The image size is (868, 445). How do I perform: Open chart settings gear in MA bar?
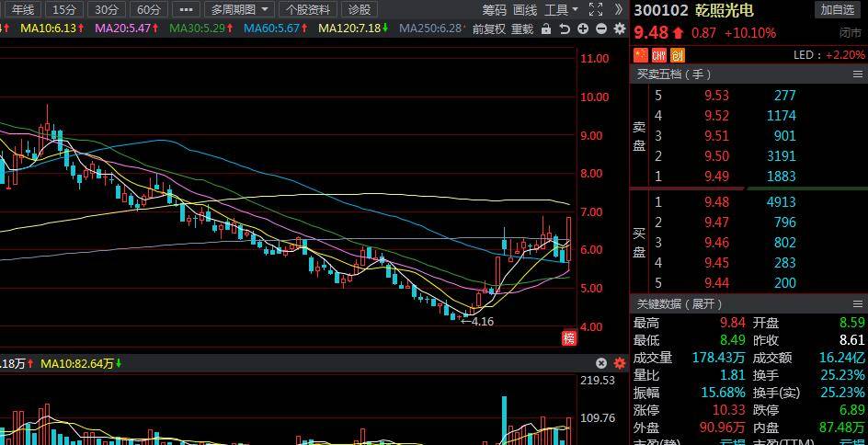619,29
